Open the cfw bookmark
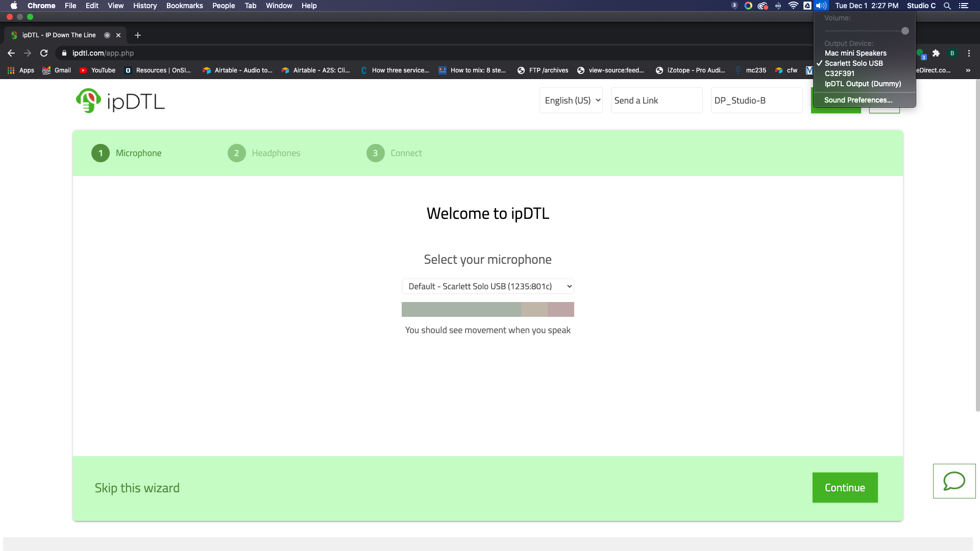The height and width of the screenshot is (551, 980). click(786, 70)
